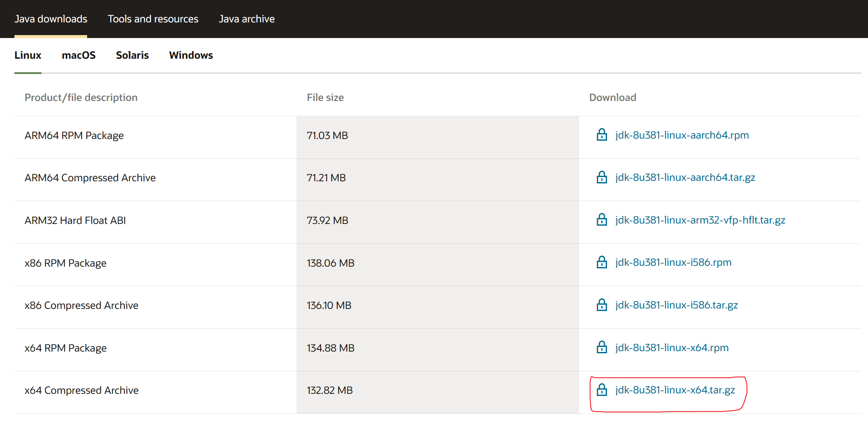Switch to the Linux tab

[28, 55]
